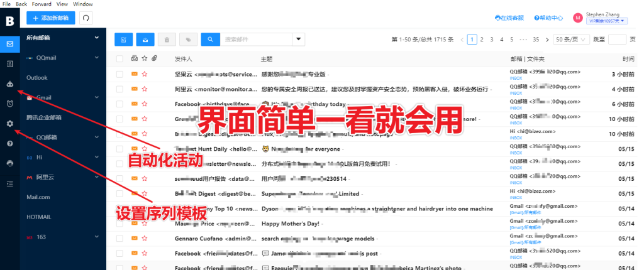The height and width of the screenshot is (270, 644).
Task: Expand the 163 account chevron
Action: (x=97, y=237)
